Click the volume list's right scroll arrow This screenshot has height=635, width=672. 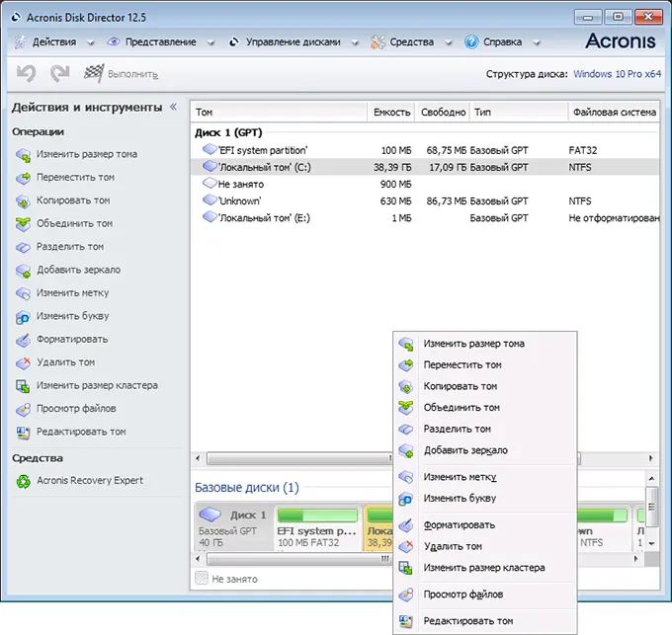pos(651,458)
